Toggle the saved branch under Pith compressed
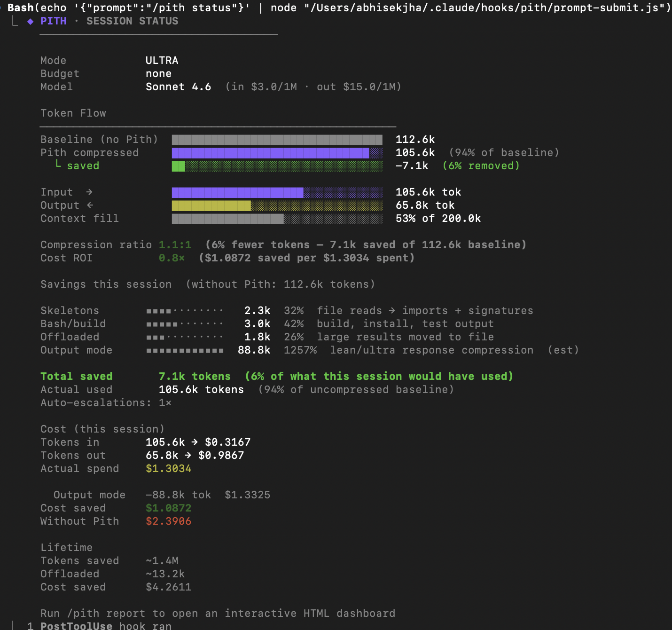672x630 pixels. pos(83,165)
